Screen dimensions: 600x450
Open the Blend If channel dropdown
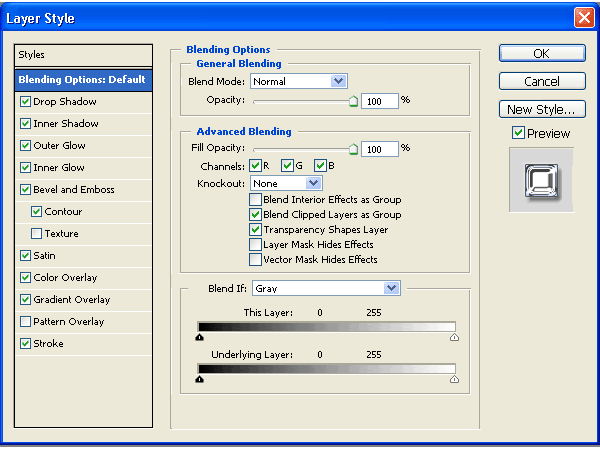pyautogui.click(x=391, y=288)
